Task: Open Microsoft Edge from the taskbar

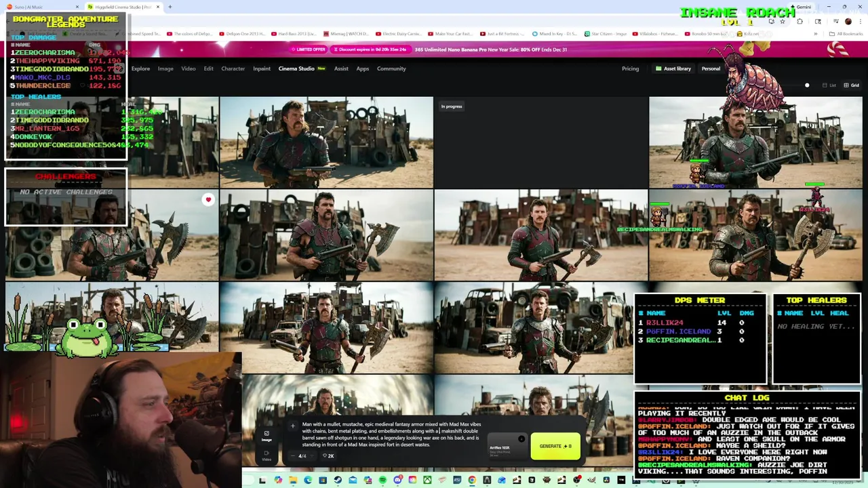Action: click(308, 480)
